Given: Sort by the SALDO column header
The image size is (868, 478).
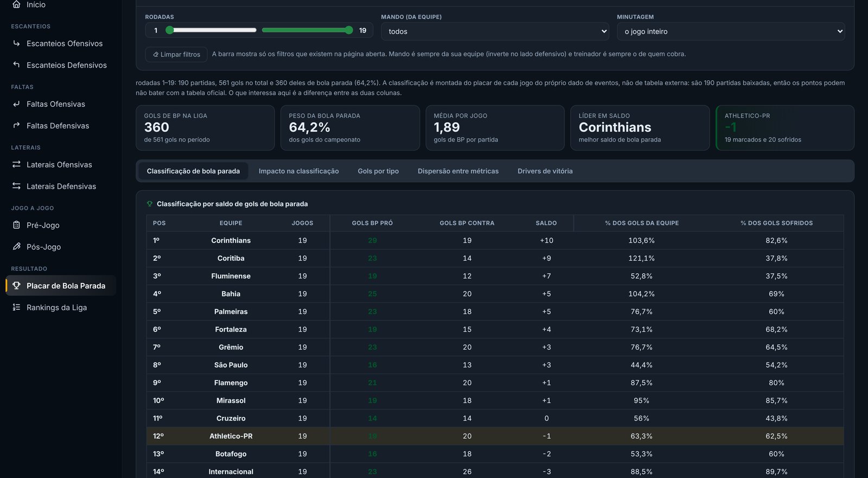Looking at the screenshot, I should pyautogui.click(x=546, y=223).
